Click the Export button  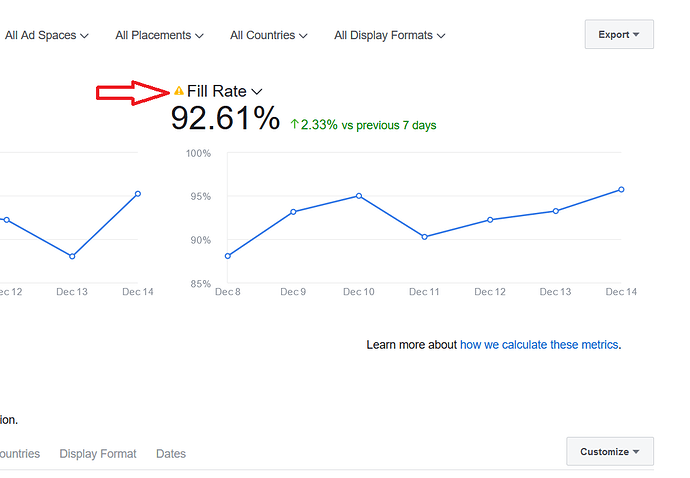click(x=619, y=34)
